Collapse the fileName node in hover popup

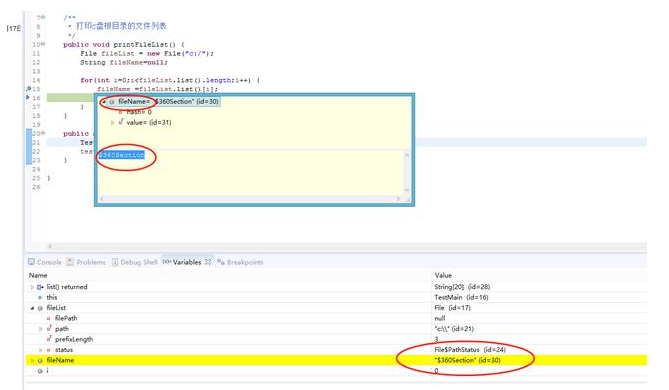pos(104,102)
